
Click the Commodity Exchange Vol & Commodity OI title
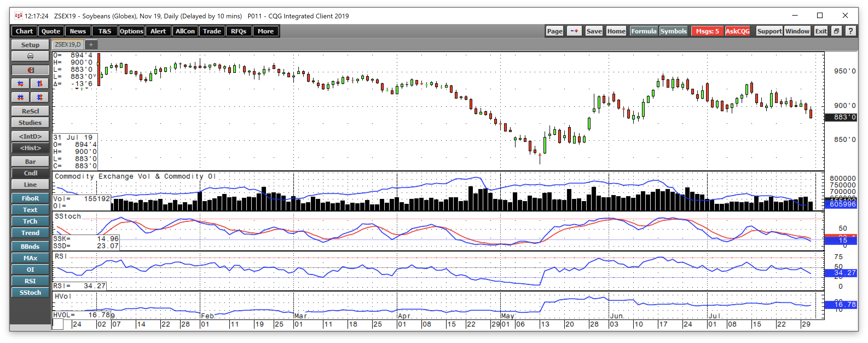tap(135, 176)
